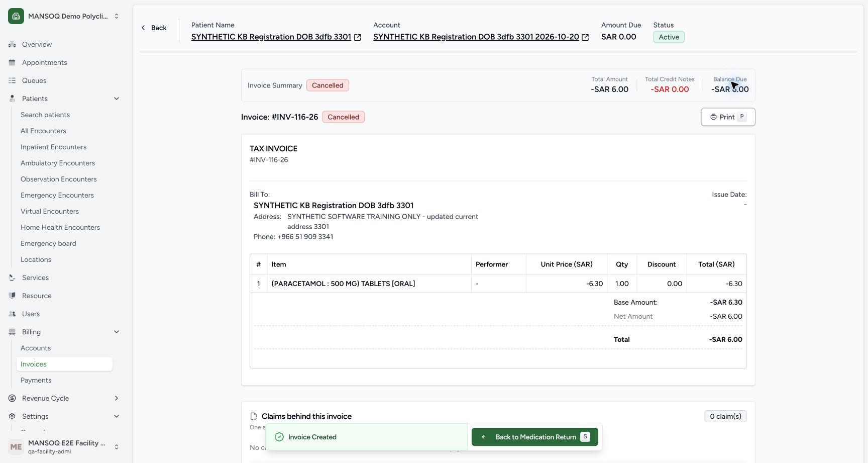This screenshot has width=868, height=463.
Task: Go Back using the Back button
Action: click(154, 28)
